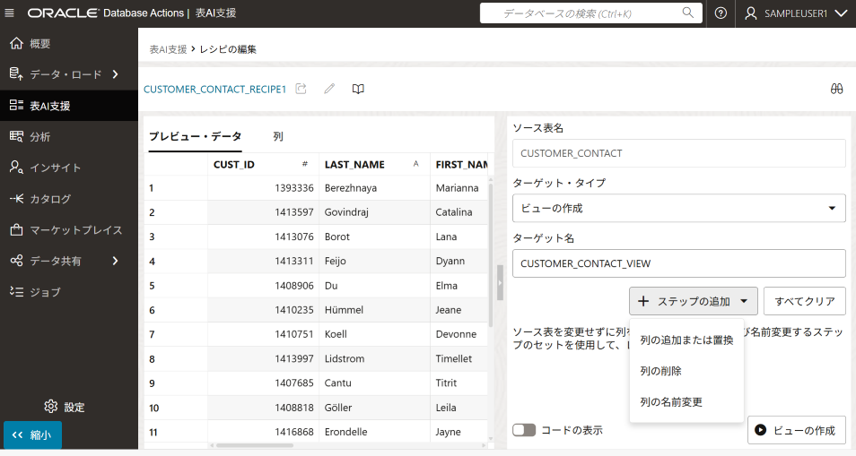
Task: Select cell 1413597
Action: point(263,212)
